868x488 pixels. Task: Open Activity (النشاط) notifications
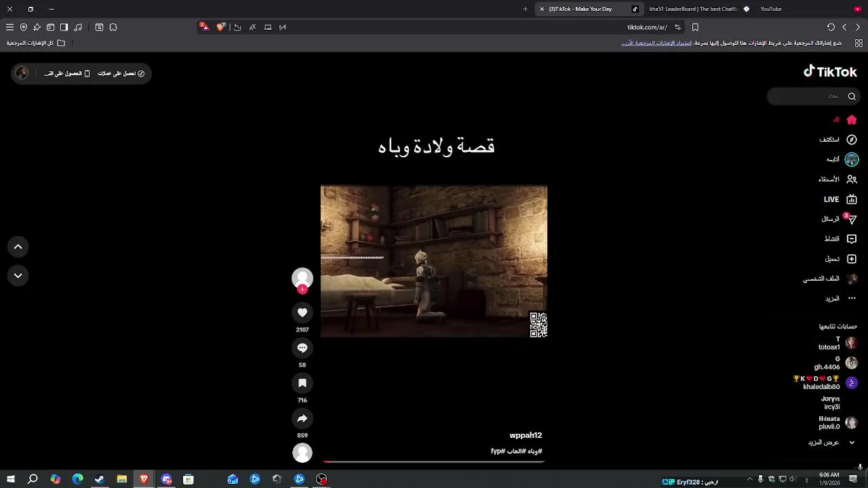tap(840, 239)
